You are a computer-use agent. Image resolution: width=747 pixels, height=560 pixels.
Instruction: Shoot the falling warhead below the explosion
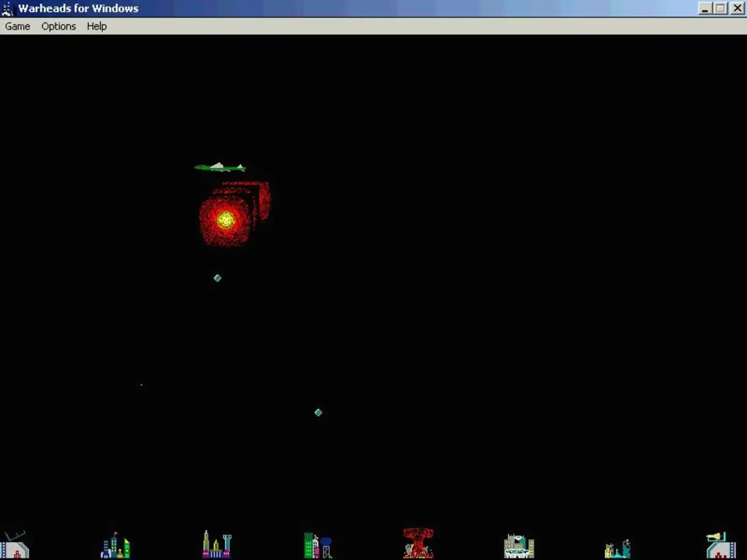coord(217,278)
